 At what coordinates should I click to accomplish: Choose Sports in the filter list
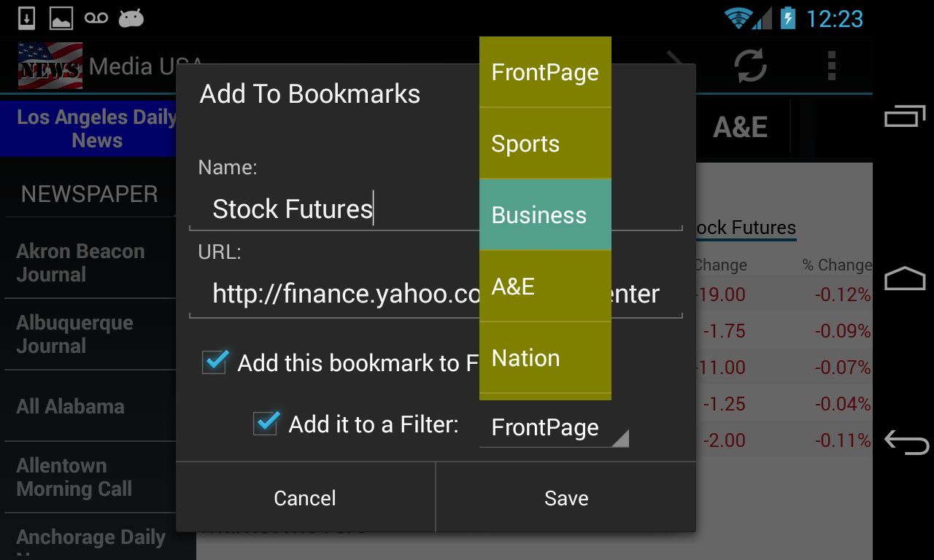tap(544, 144)
